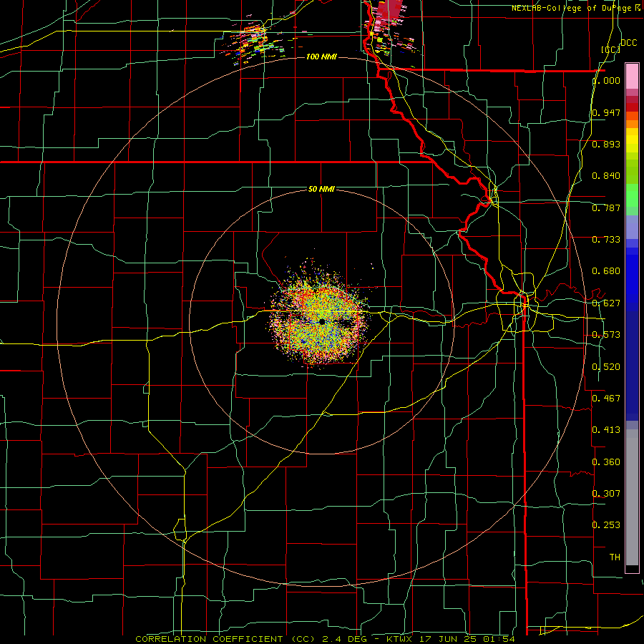The image size is (644, 644).
Task: Click the DCC legend label
Action: click(628, 43)
